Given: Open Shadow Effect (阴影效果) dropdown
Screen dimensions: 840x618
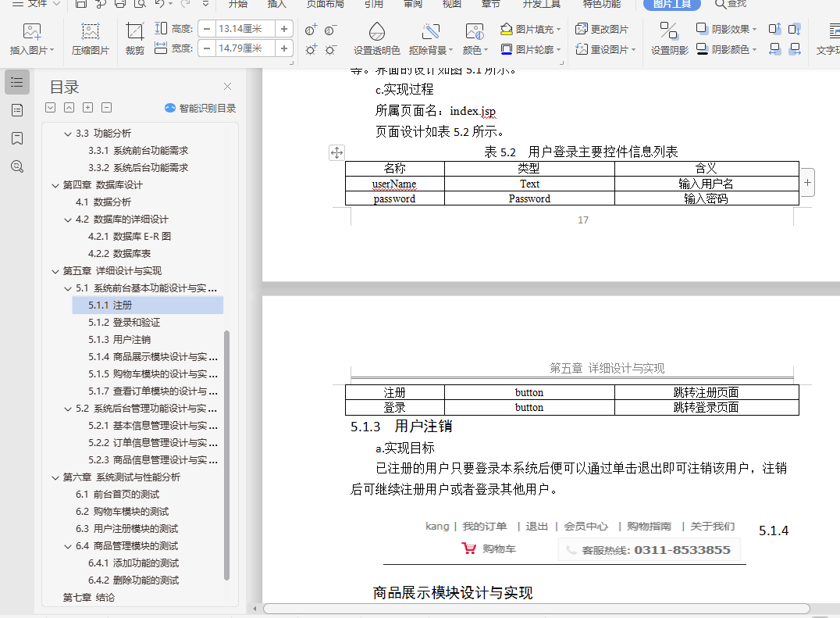Looking at the screenshot, I should 727,29.
